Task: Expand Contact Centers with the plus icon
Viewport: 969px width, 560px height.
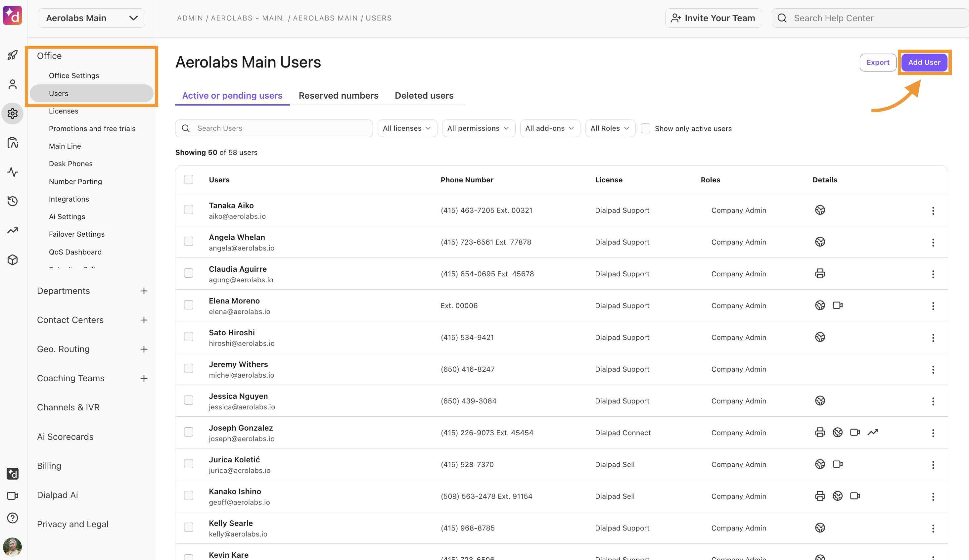Action: [x=144, y=320]
